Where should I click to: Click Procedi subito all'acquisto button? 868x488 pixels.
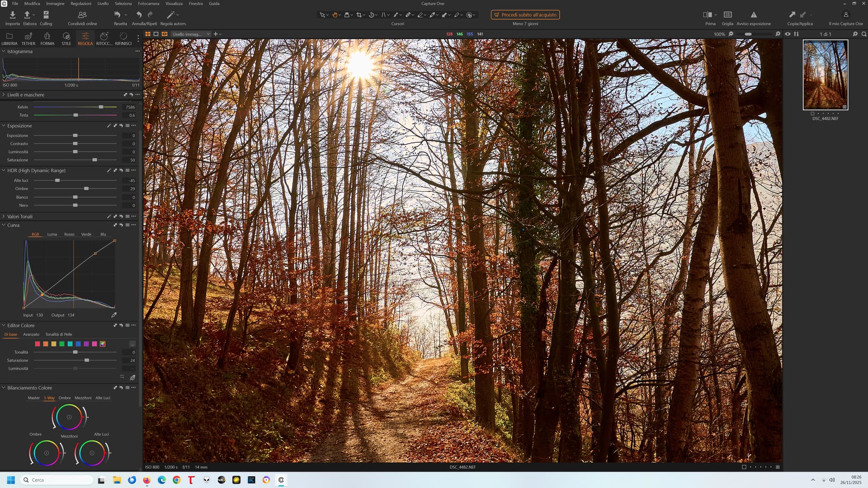pyautogui.click(x=525, y=15)
